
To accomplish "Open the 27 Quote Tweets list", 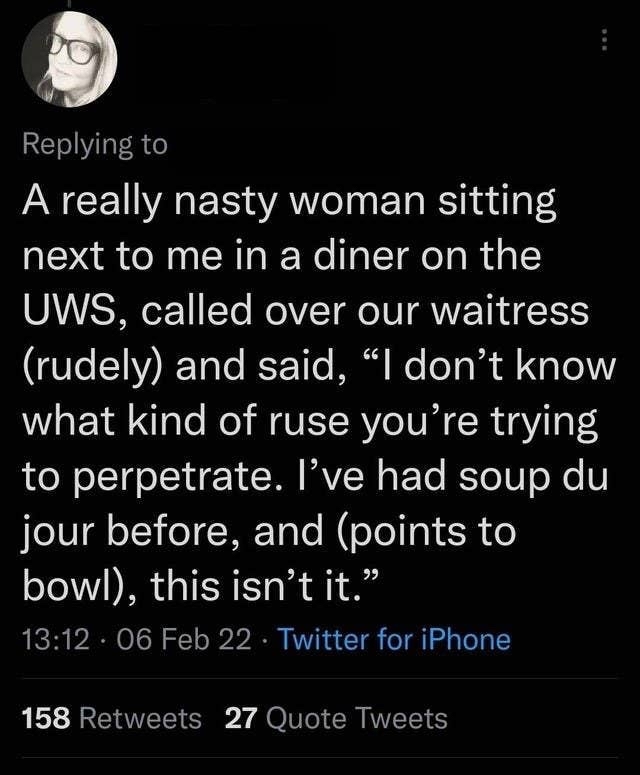I will 337,717.
